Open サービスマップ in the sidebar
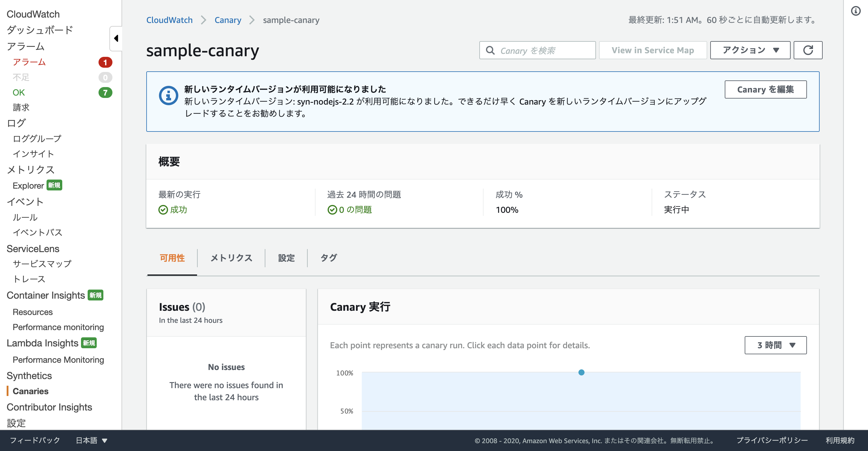 (42, 264)
